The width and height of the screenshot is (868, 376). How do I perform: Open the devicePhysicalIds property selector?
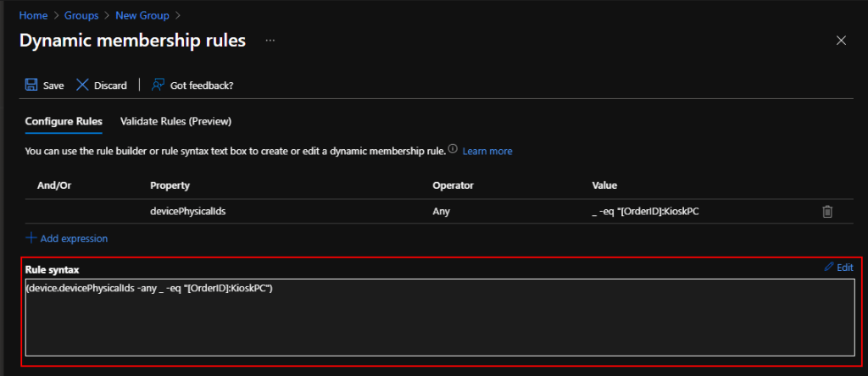[x=187, y=212]
